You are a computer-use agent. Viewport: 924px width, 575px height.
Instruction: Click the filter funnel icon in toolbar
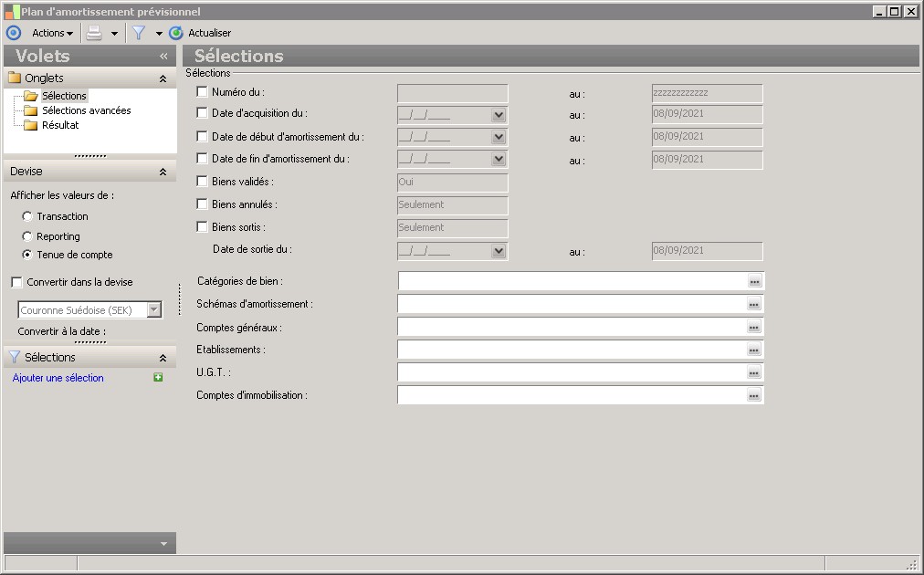(x=139, y=33)
